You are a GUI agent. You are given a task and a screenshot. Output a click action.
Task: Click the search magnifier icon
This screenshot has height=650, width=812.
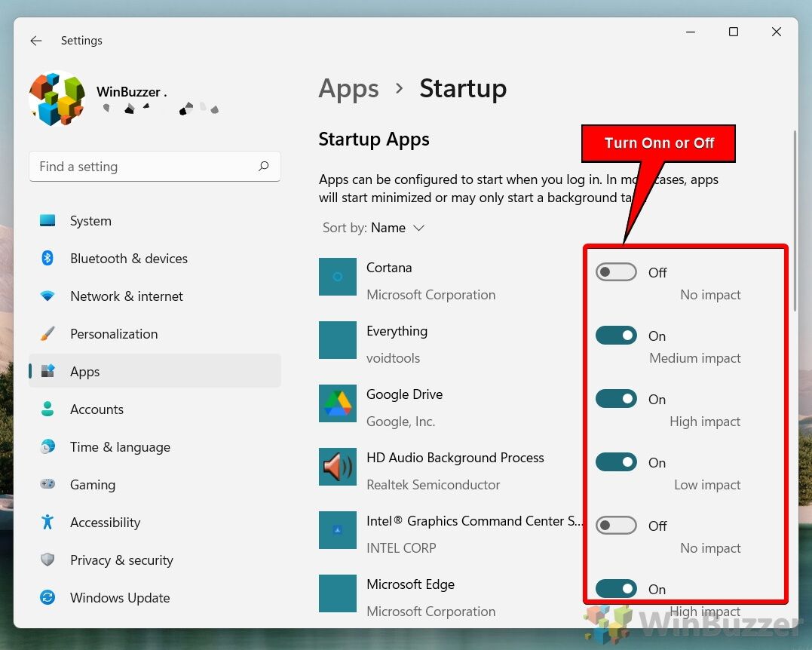[x=263, y=167]
